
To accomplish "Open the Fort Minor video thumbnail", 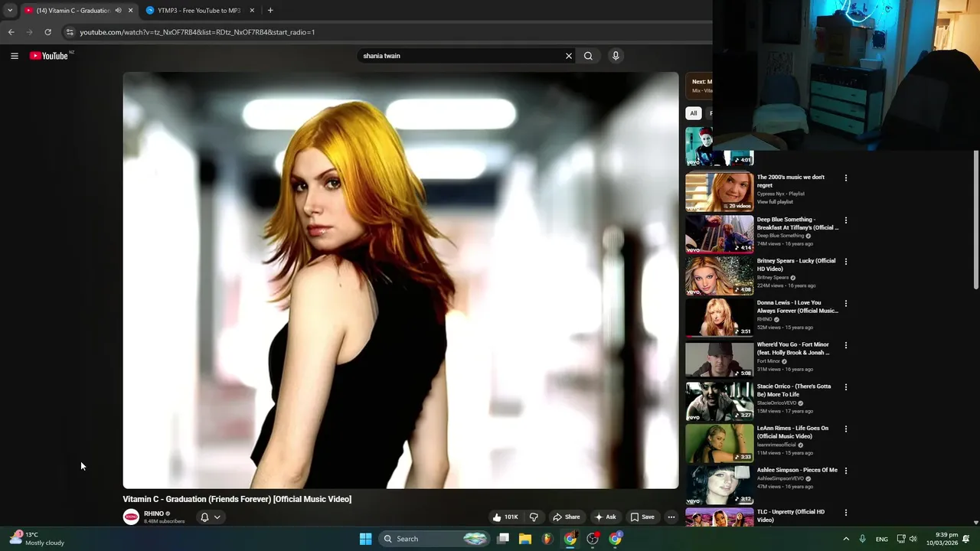I will (720, 359).
